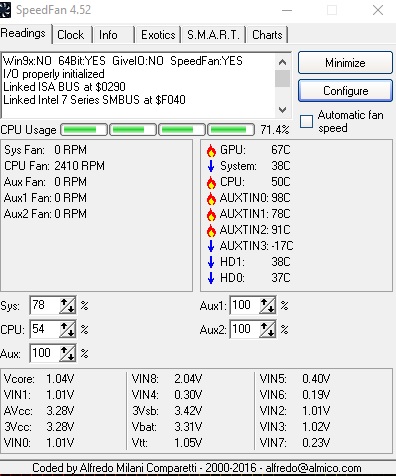Viewport: 396px width, 476px height.
Task: Click the flame icon next to AUXTIN2
Action: pos(211,230)
